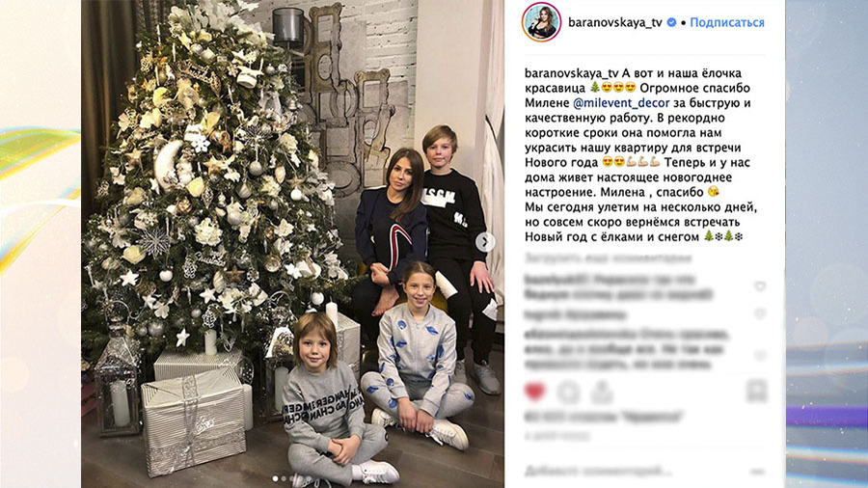Go to next photo with arrow
This screenshot has height=488, width=868.
[485, 242]
